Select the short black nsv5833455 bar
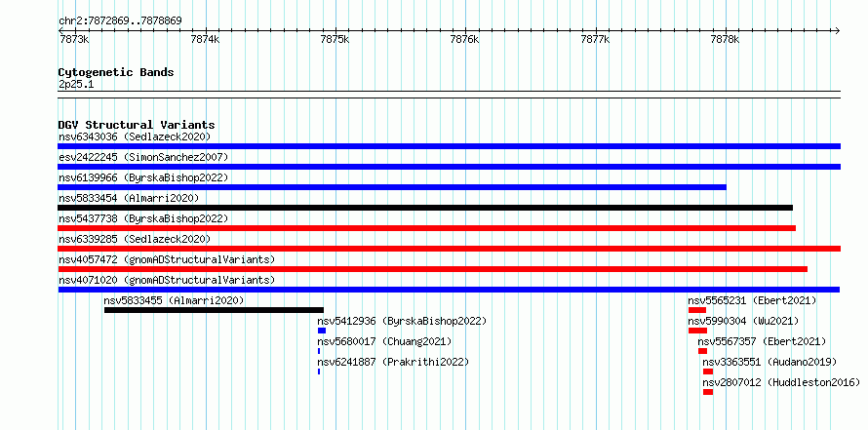Screen dimensions: 868x430 click(x=214, y=310)
